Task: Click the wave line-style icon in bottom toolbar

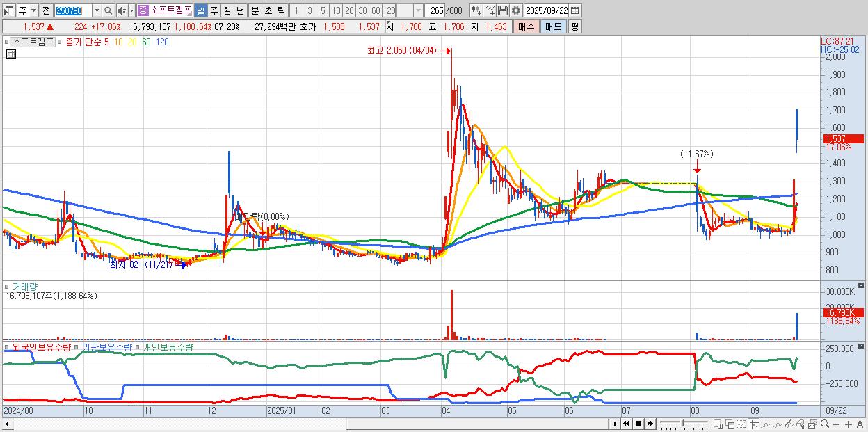Action: click(765, 424)
